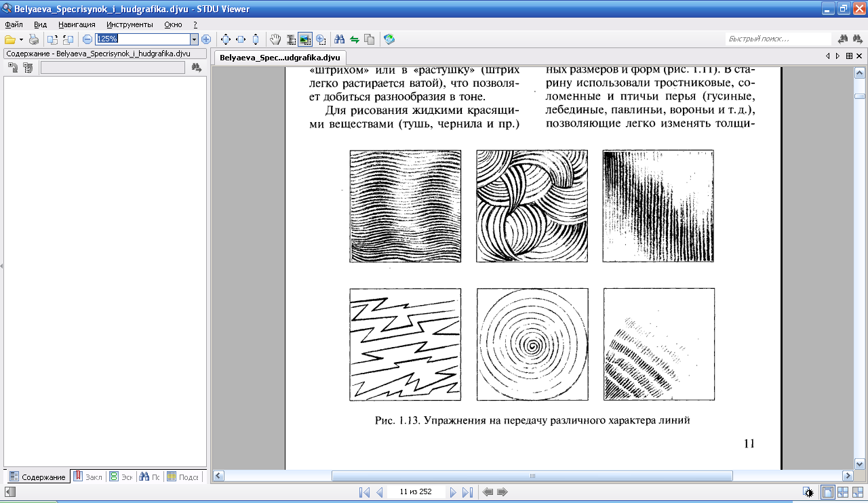
Task: Open the Инструменты menu
Action: (x=130, y=24)
